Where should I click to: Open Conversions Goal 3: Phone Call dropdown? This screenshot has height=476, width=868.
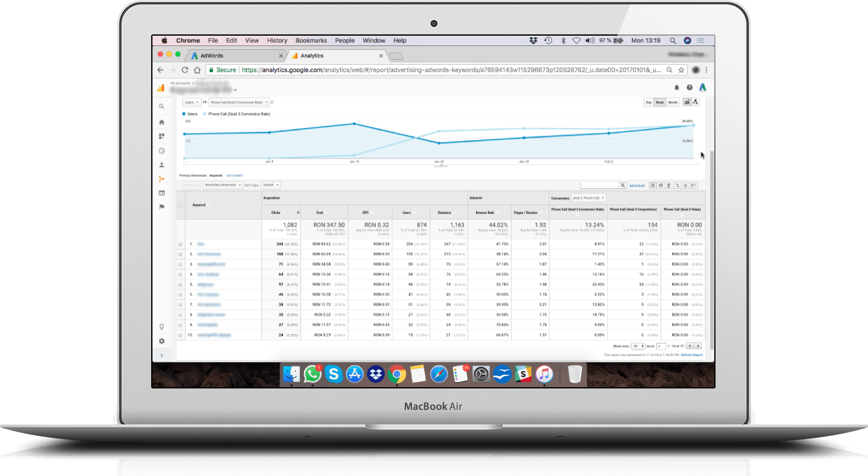click(x=588, y=198)
